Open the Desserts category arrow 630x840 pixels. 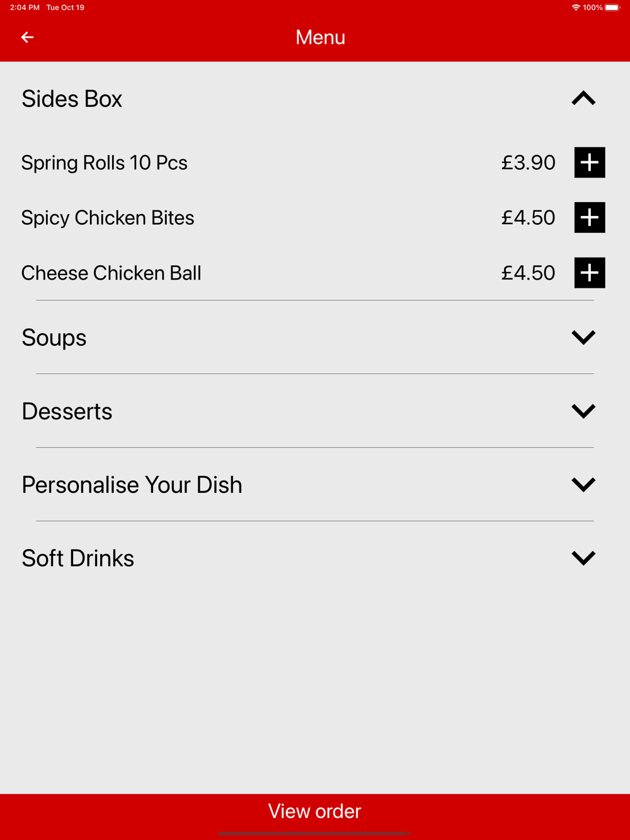point(583,411)
